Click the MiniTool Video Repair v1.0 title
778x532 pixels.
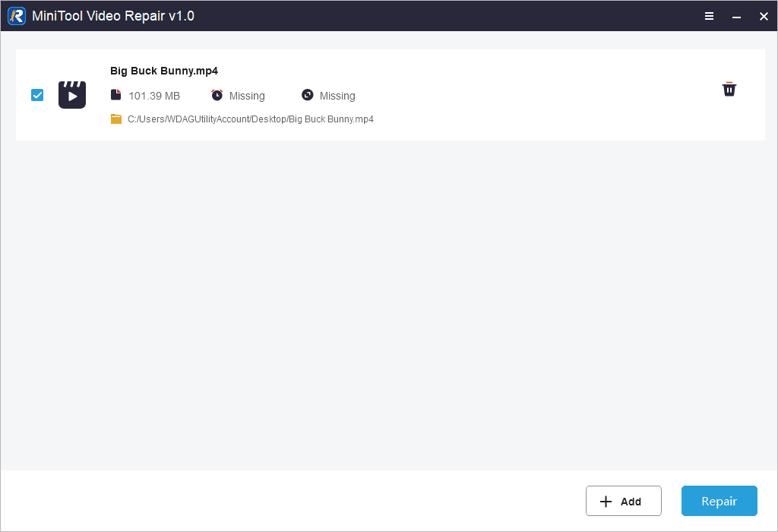coord(113,16)
